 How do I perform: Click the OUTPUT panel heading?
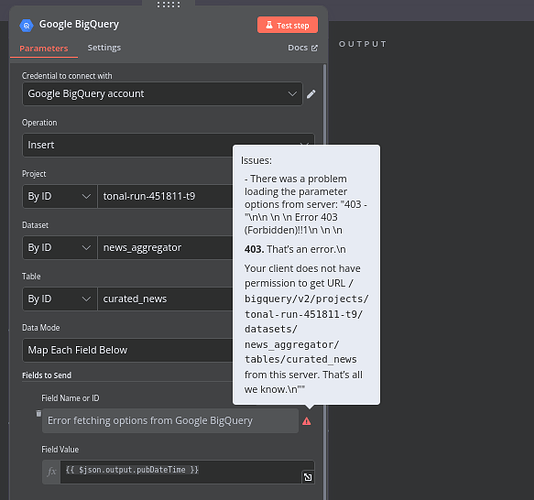tap(363, 44)
